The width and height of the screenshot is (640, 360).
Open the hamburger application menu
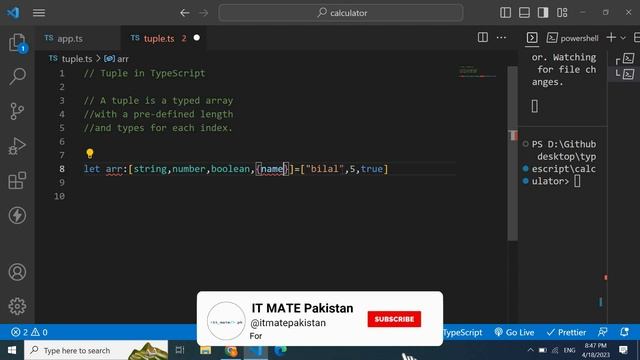pyautogui.click(x=39, y=13)
